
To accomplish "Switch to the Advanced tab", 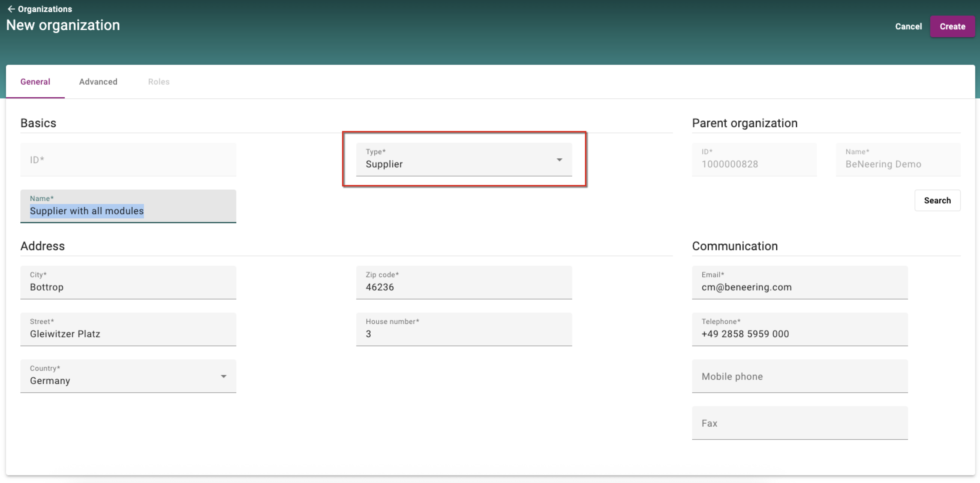I will pos(98,82).
